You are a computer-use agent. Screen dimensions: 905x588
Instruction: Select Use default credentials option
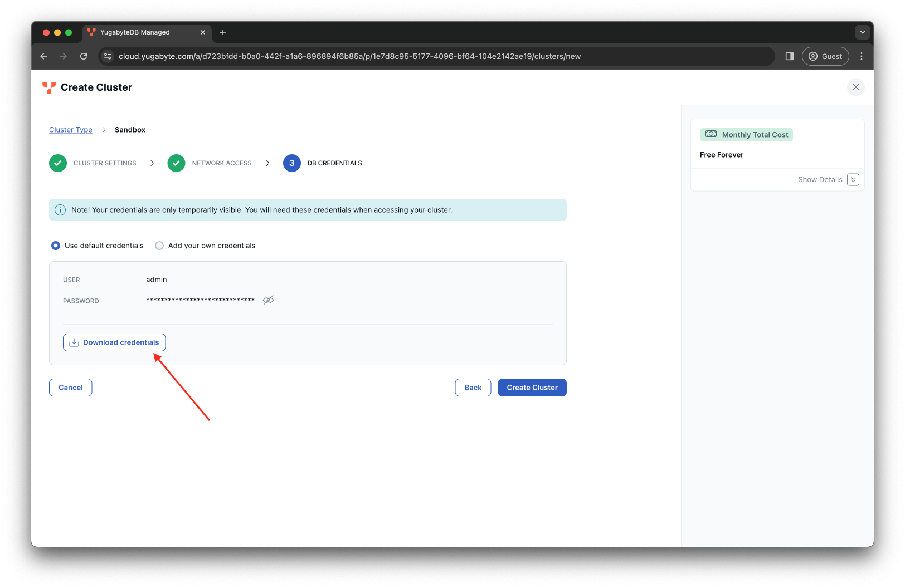tap(56, 245)
